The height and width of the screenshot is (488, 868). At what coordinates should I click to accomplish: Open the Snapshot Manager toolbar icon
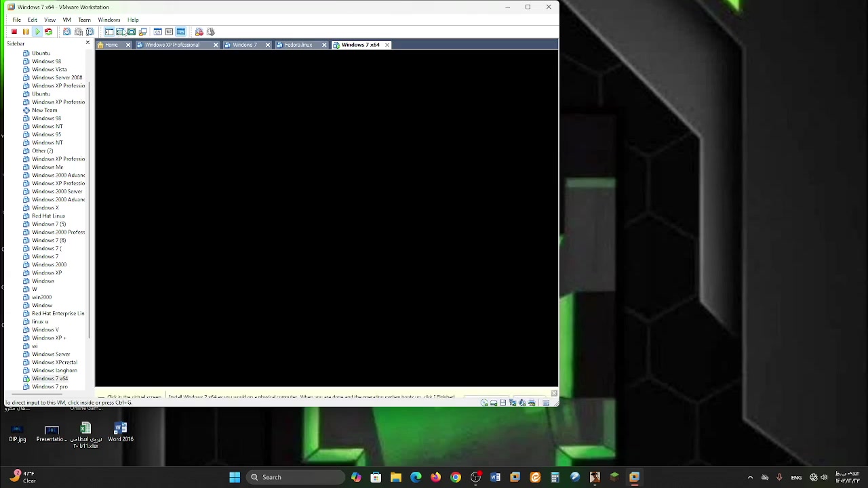tap(90, 32)
